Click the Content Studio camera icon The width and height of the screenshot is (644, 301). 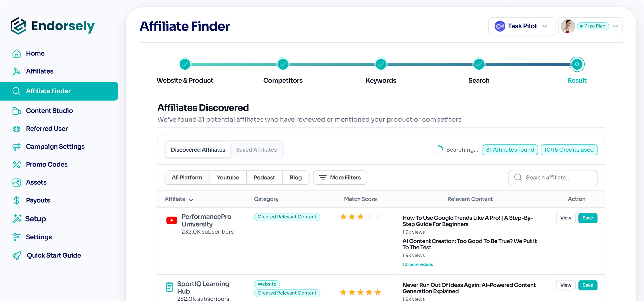click(x=17, y=111)
